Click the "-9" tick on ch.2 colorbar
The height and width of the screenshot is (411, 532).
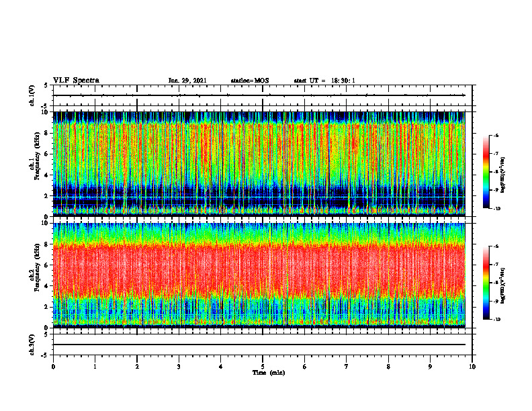click(x=496, y=301)
